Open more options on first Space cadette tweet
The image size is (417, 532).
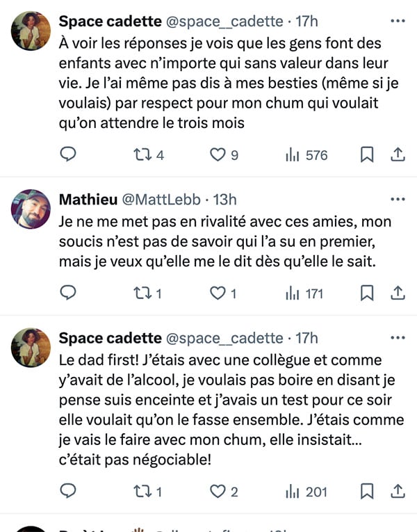coord(398,21)
